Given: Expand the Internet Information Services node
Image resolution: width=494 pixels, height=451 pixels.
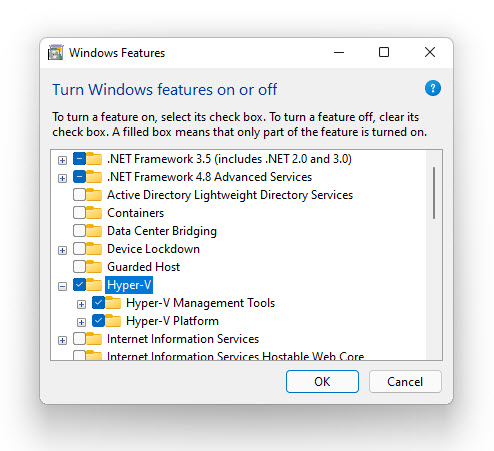Looking at the screenshot, I should coord(62,340).
